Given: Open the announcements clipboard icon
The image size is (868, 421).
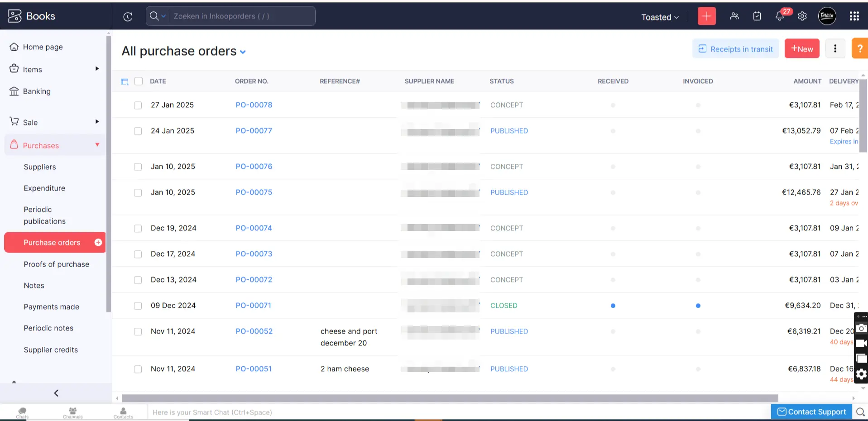Looking at the screenshot, I should point(757,16).
